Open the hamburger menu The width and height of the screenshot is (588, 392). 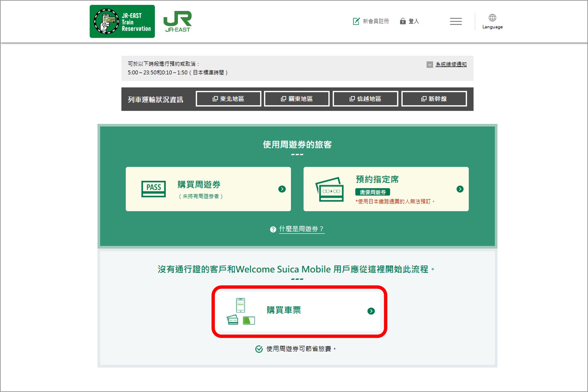[456, 21]
